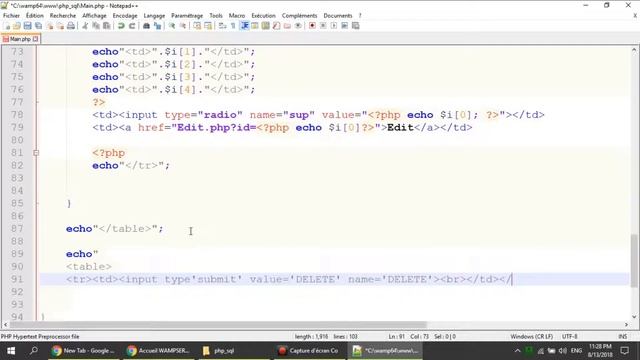The height and width of the screenshot is (360, 640).
Task: Select the Main.php document tab
Action: pyautogui.click(x=20, y=39)
